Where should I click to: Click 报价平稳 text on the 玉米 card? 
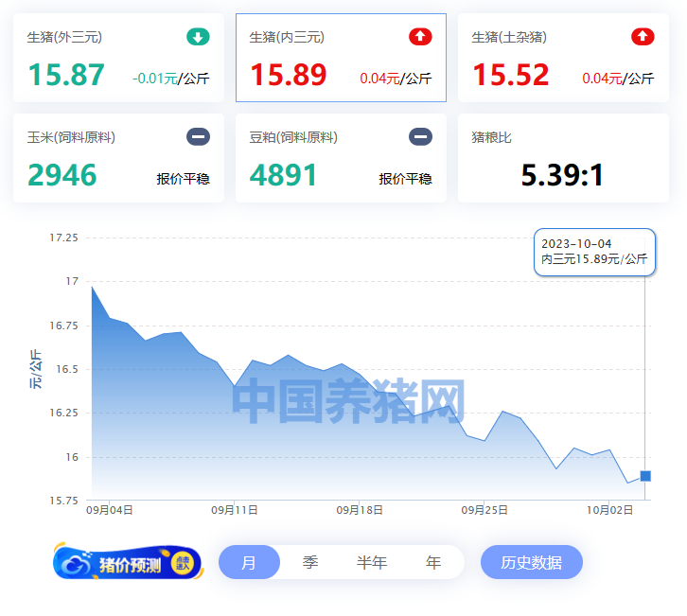[184, 179]
